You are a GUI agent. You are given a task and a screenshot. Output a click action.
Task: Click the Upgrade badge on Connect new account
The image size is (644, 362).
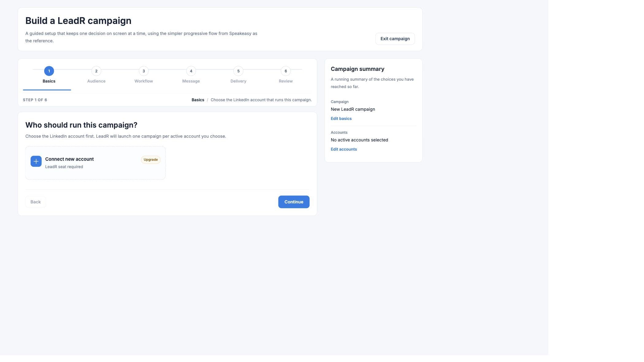[x=151, y=160]
